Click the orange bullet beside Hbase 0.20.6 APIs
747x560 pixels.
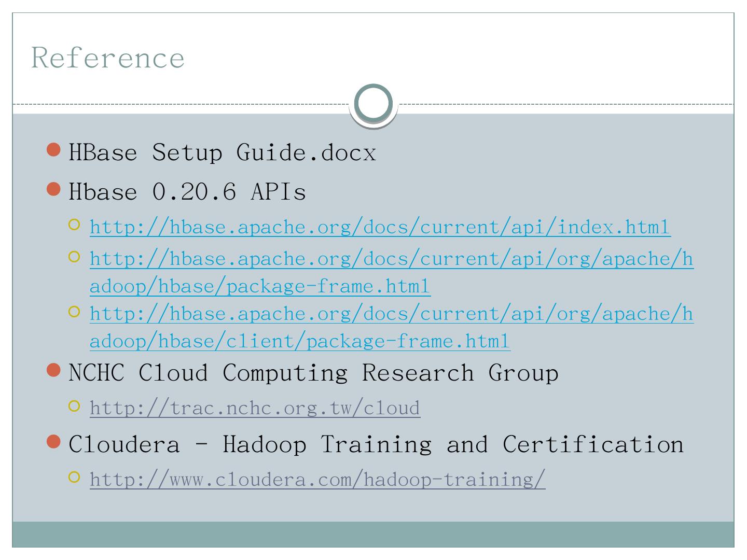(53, 189)
